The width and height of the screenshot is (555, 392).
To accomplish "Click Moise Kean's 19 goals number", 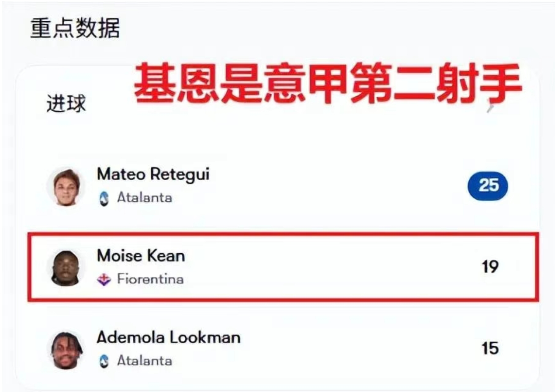I will [490, 266].
